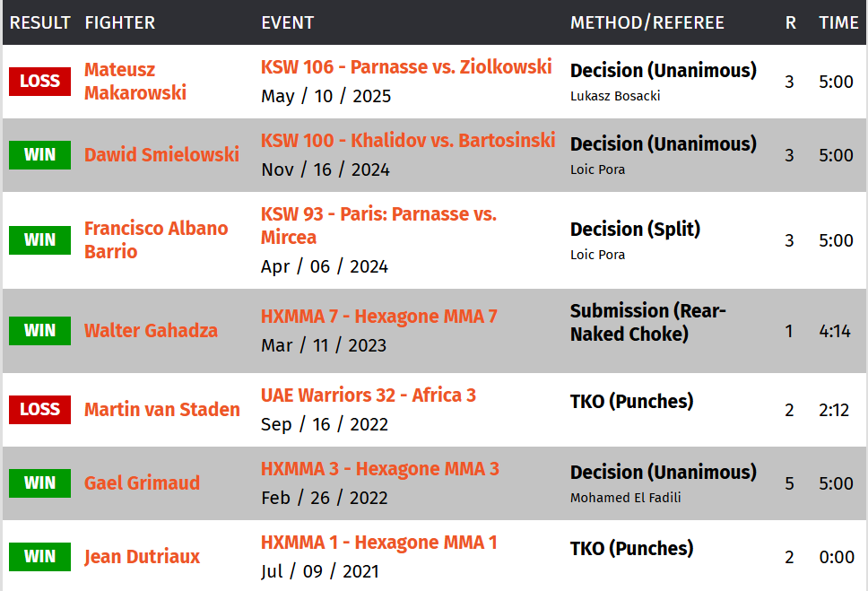The image size is (868, 591).
Task: Open Gael Grimaud fighter link
Action: pyautogui.click(x=142, y=482)
